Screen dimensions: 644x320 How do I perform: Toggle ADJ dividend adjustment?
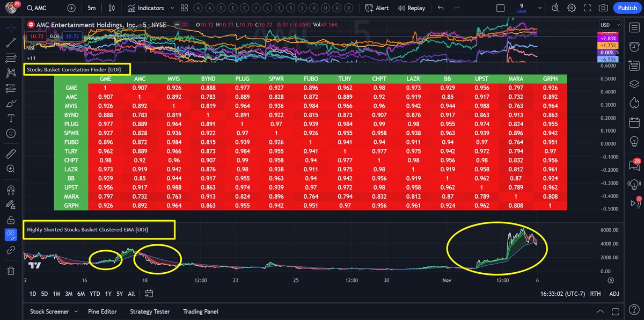[x=614, y=294]
